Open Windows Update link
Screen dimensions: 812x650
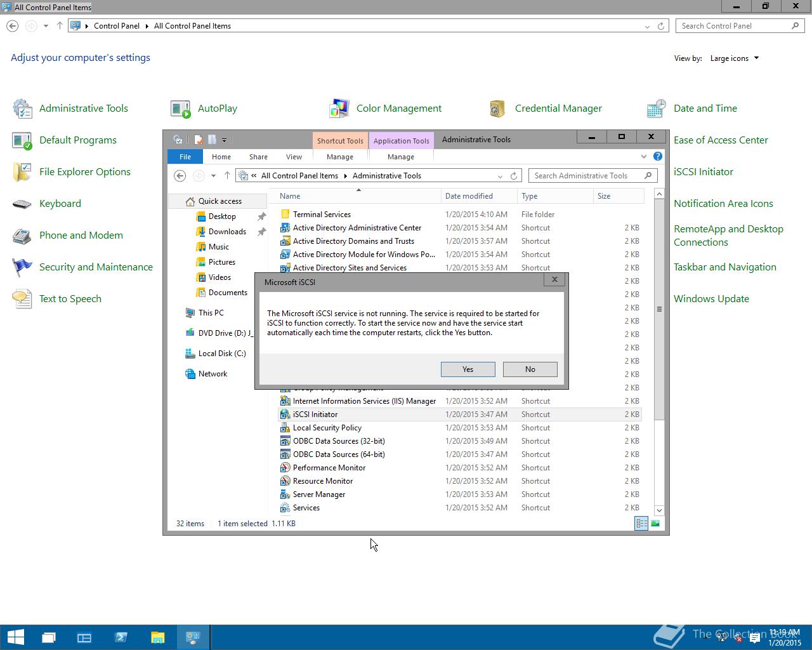pos(711,299)
